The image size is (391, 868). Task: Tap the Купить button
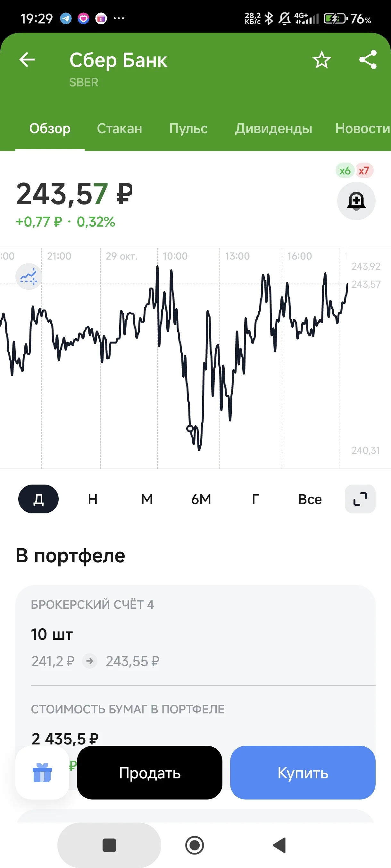[303, 773]
